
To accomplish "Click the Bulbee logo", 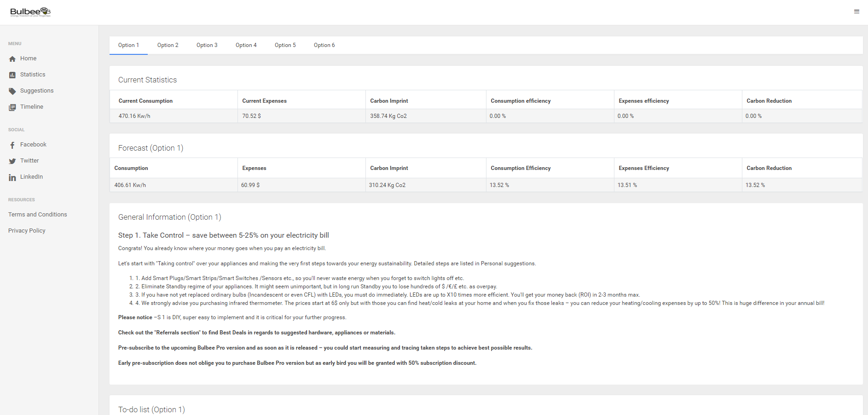I will 30,12.
